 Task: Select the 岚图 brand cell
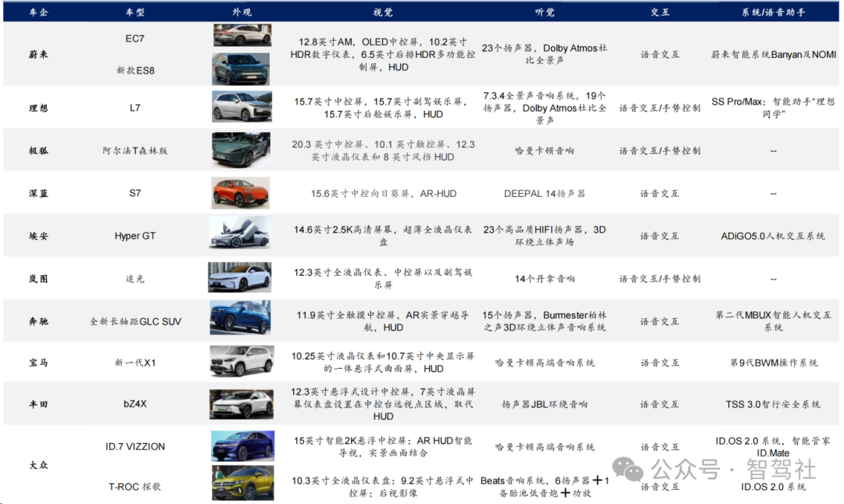[x=38, y=279]
